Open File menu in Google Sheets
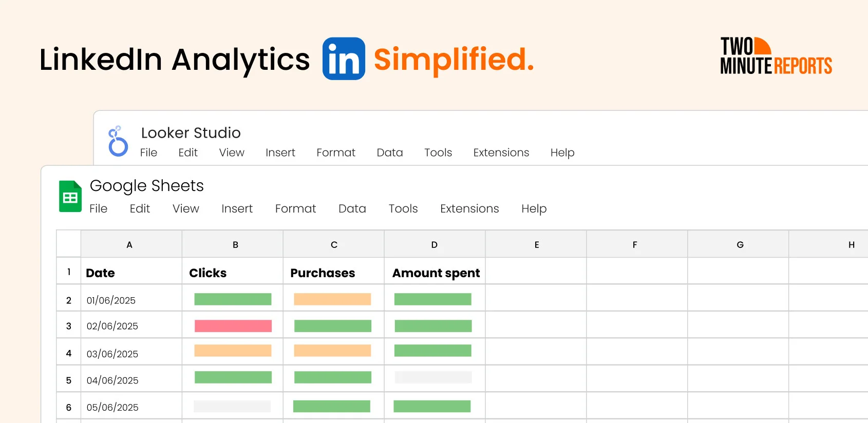Screen dimensions: 868x423 pos(98,208)
